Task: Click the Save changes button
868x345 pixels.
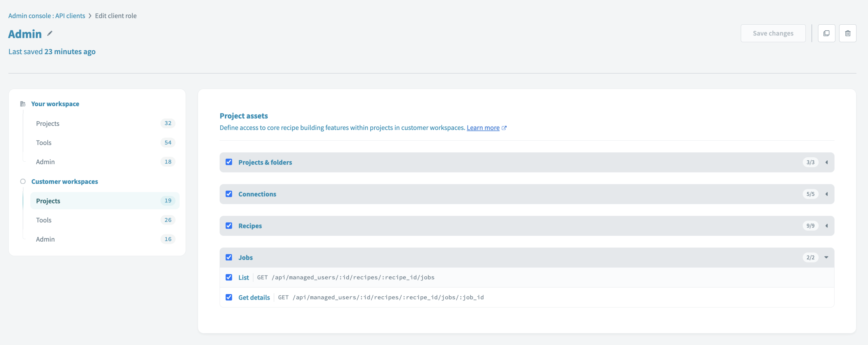Action: click(773, 33)
